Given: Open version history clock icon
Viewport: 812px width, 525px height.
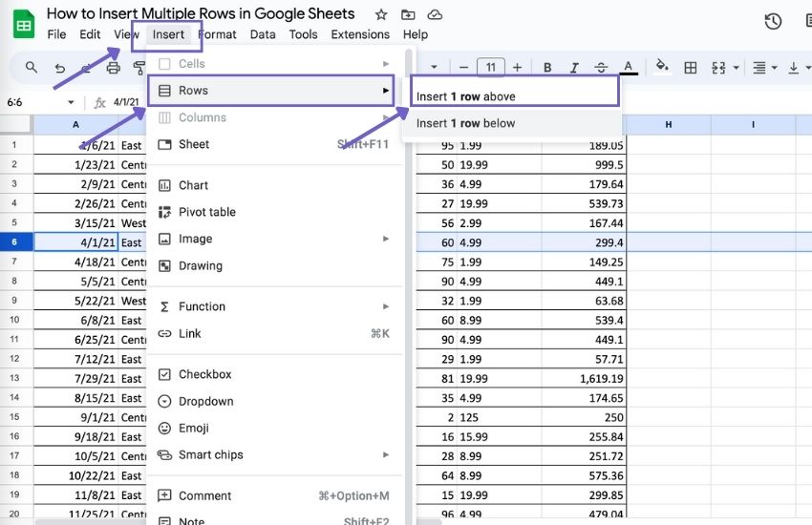Looking at the screenshot, I should (x=773, y=21).
